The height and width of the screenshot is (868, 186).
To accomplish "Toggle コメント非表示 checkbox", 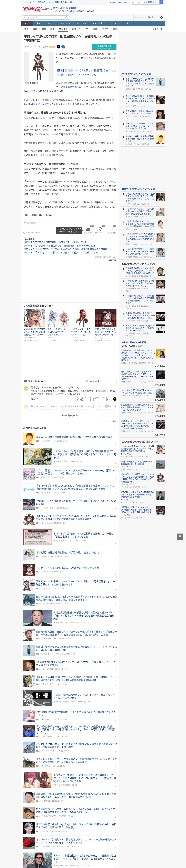I will (102, 421).
